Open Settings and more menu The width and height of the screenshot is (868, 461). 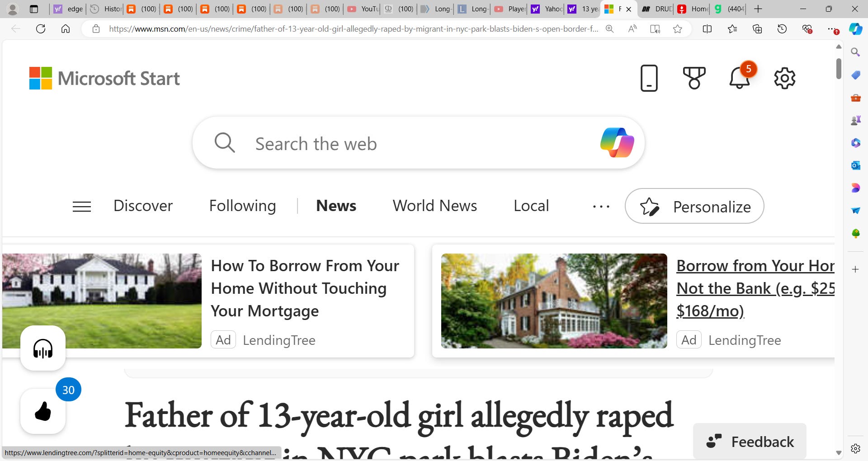pos(832,29)
